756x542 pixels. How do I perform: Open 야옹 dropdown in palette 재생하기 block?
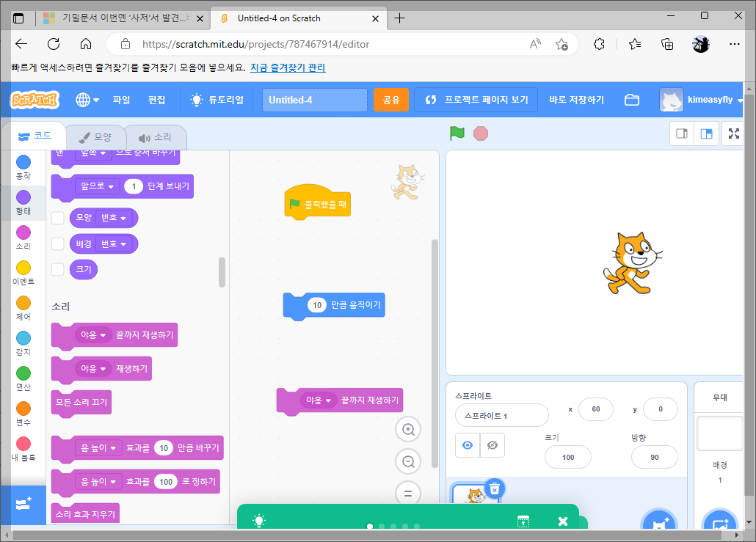point(93,369)
